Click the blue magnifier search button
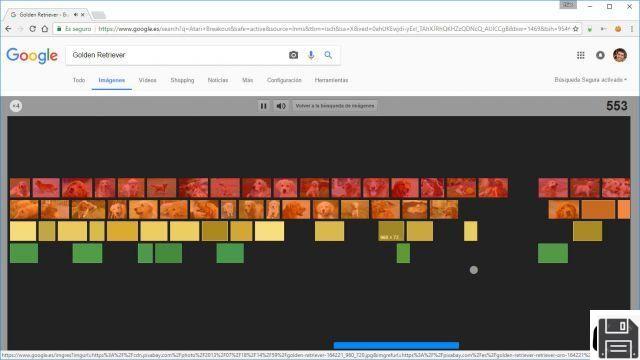Screen dimensions: 640x360 328,55
